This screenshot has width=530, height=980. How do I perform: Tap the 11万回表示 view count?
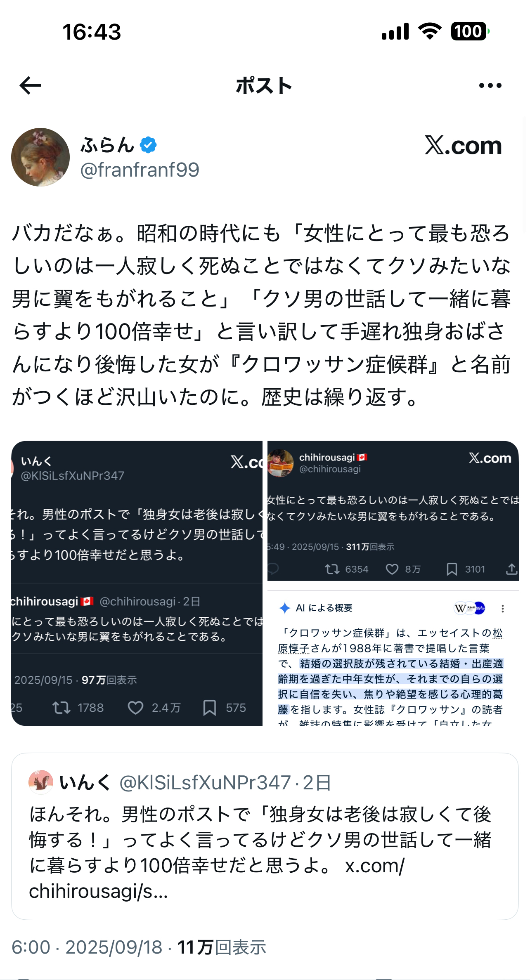point(222,948)
